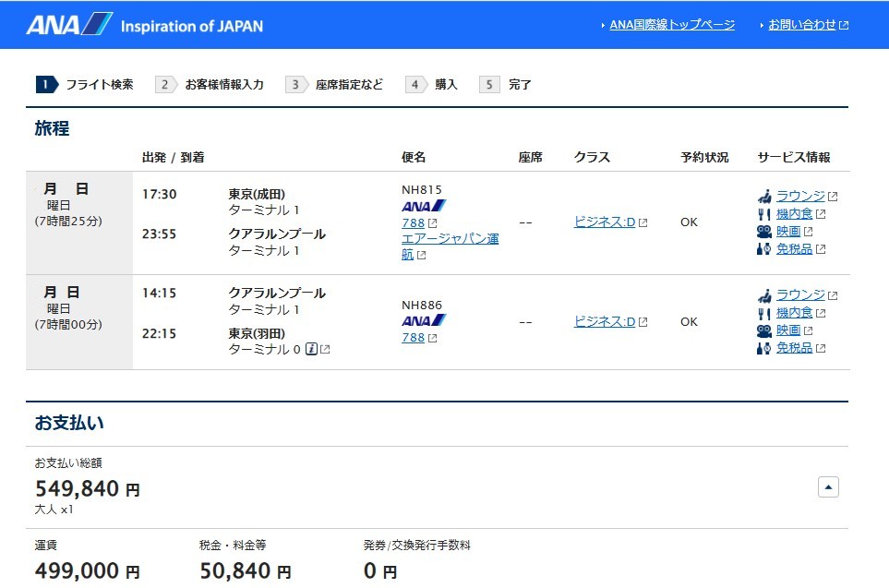Image resolution: width=889 pixels, height=588 pixels.
Task: Open 788 aircraft link for NH886
Action: [413, 337]
